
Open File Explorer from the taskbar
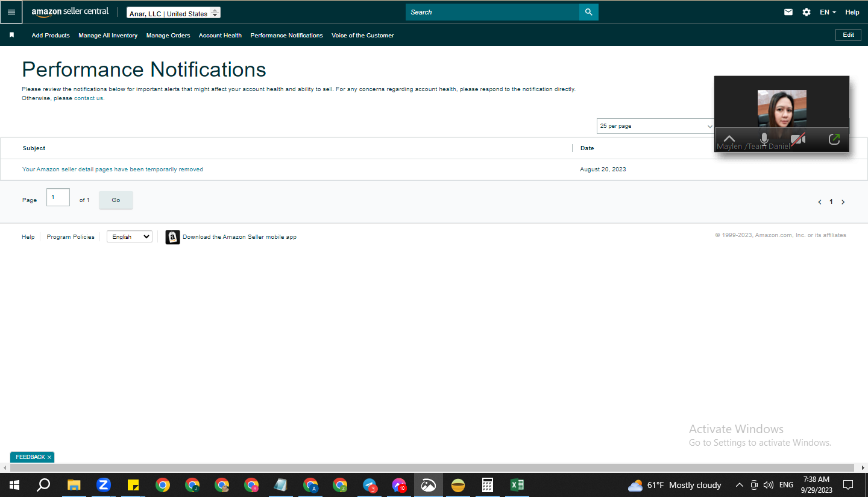(74, 485)
